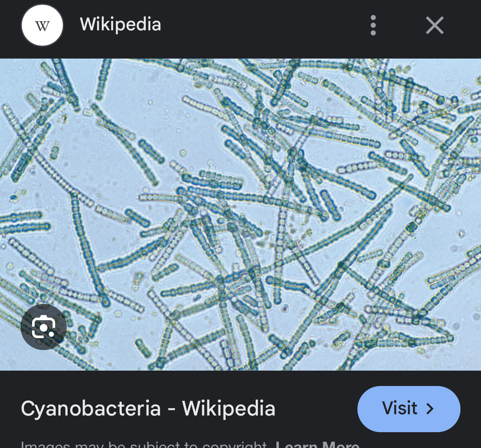481x448 pixels.
Task: Click the copyright notice text
Action: pos(144,445)
